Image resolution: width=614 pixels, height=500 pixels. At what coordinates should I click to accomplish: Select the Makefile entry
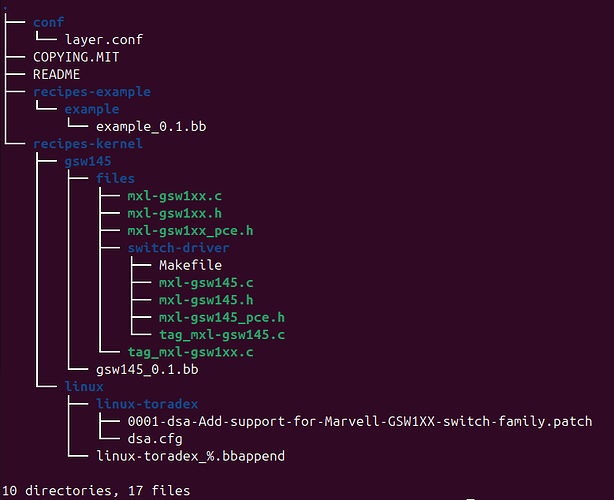click(x=190, y=265)
